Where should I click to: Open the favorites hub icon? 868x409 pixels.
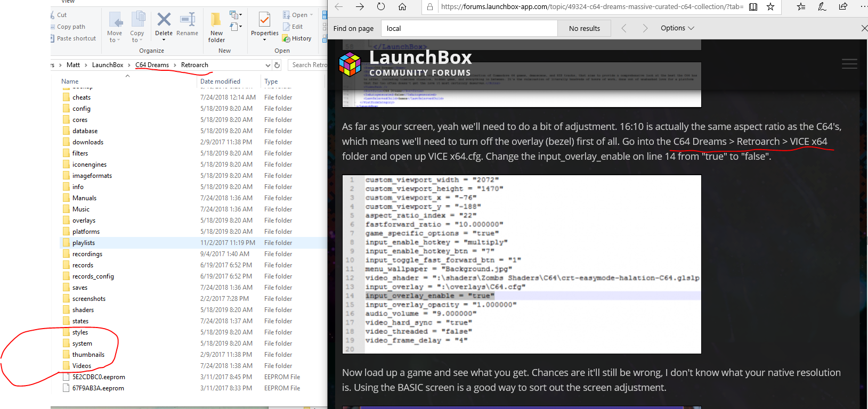click(801, 6)
